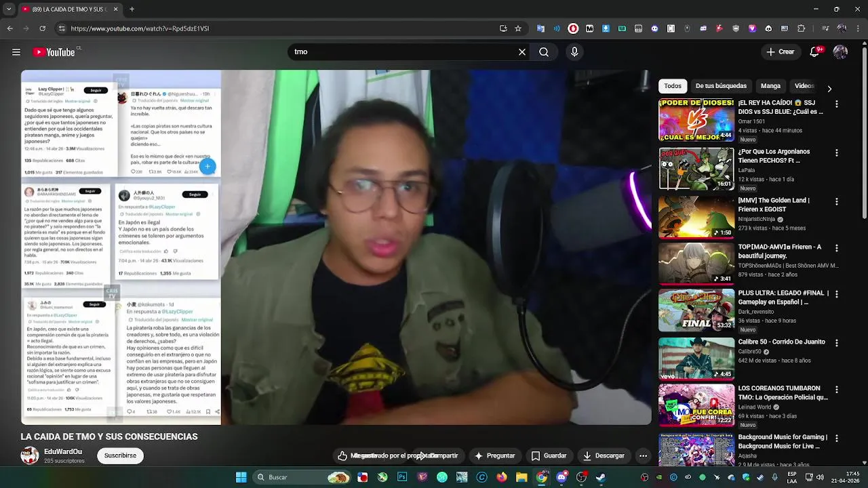This screenshot has height=488, width=868.
Task: Open options for Background Music for Gaming video
Action: [x=837, y=439]
